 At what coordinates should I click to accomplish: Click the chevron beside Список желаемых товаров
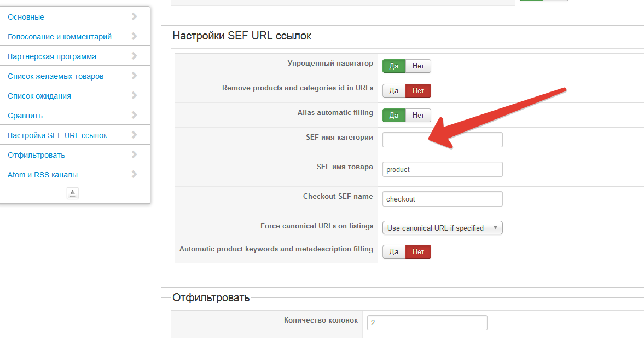click(135, 76)
